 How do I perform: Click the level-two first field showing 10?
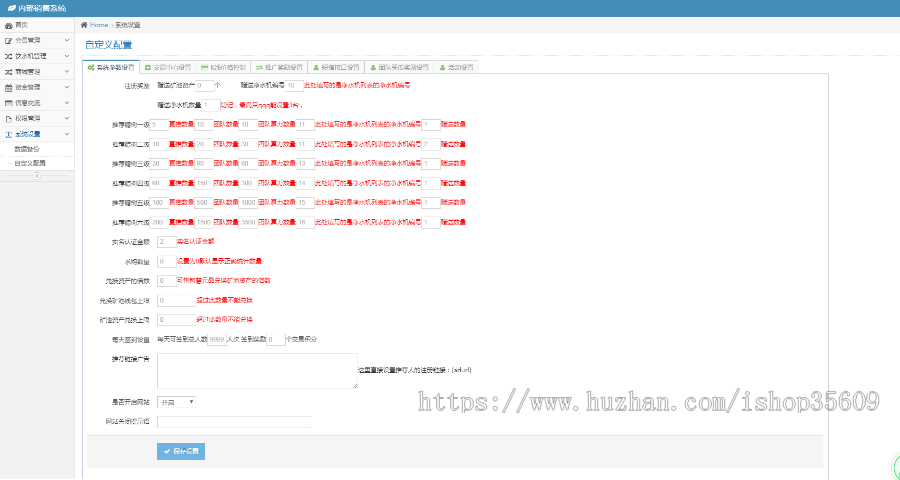click(x=159, y=144)
